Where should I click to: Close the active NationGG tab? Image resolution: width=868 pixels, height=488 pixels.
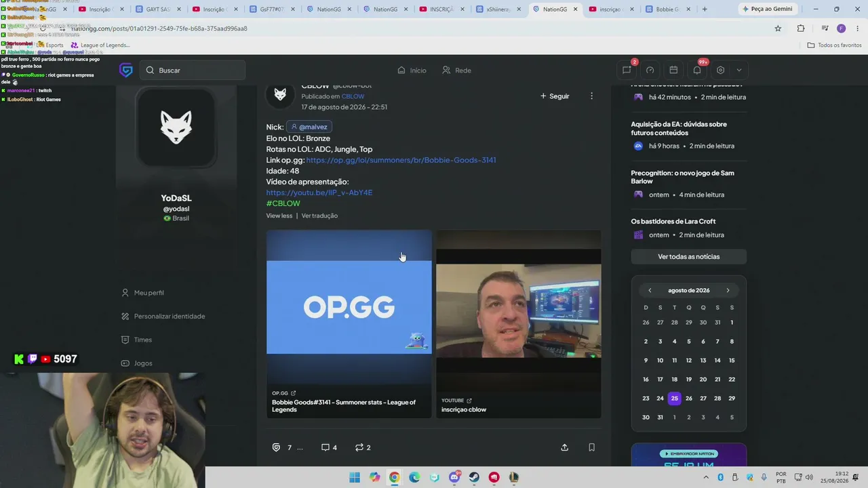pos(575,9)
